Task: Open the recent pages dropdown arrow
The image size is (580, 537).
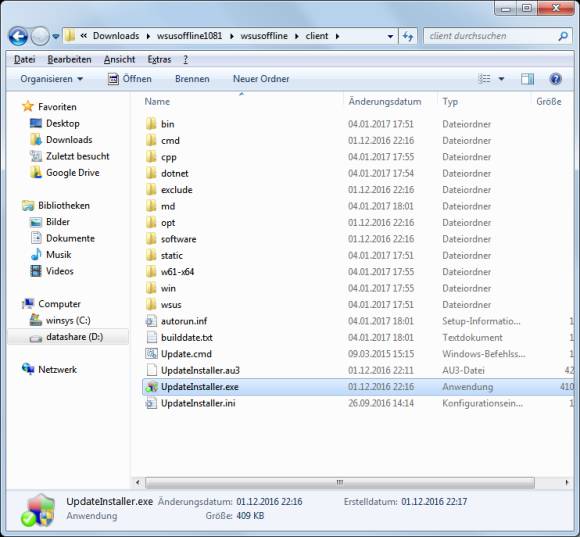Action: click(x=56, y=36)
